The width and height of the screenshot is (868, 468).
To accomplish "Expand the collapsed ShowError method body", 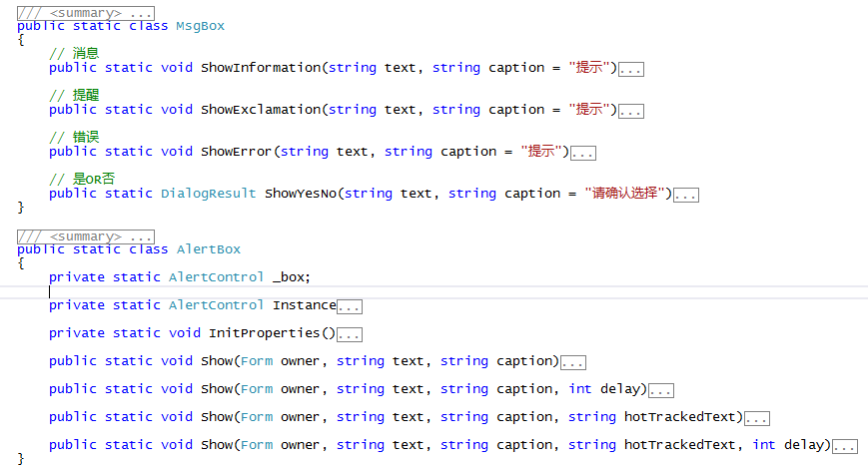I will tap(583, 153).
